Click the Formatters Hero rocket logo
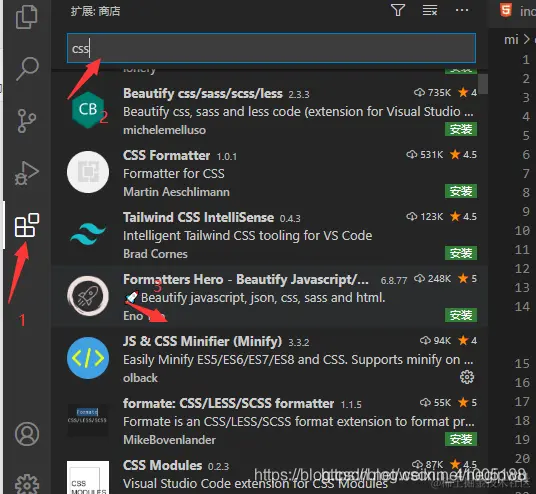Image resolution: width=536 pixels, height=494 pixels. (88, 296)
